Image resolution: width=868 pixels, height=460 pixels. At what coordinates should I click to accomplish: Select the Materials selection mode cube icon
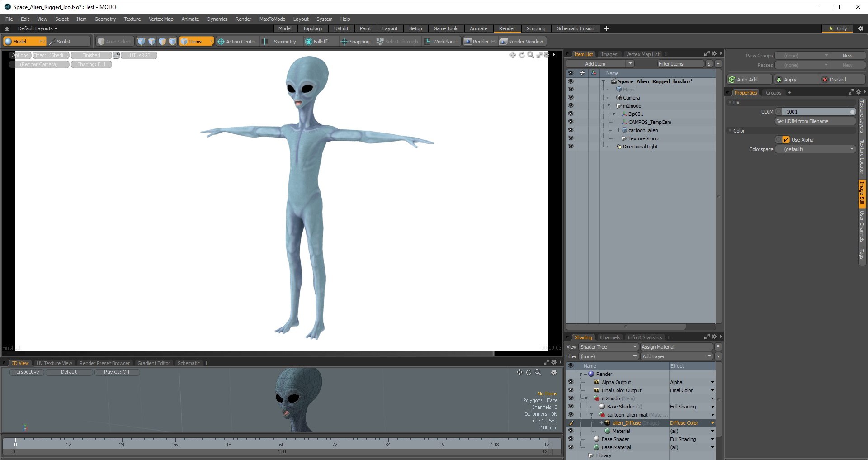click(x=173, y=42)
